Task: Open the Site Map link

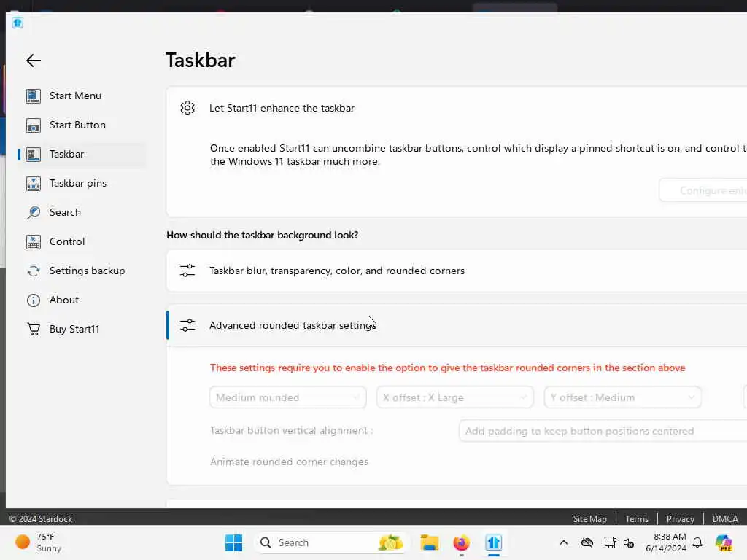Action: click(589, 519)
